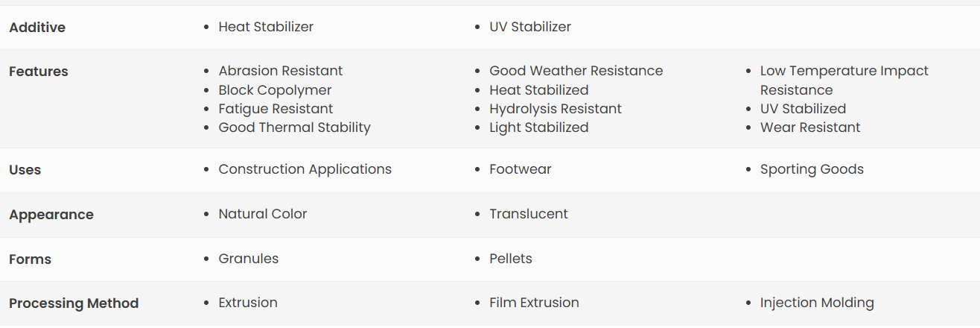Click the Heat Stabilizer additive entry

[266, 27]
